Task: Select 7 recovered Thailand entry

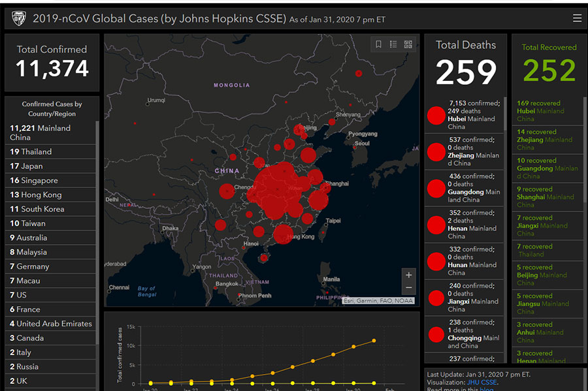Action: [x=547, y=250]
